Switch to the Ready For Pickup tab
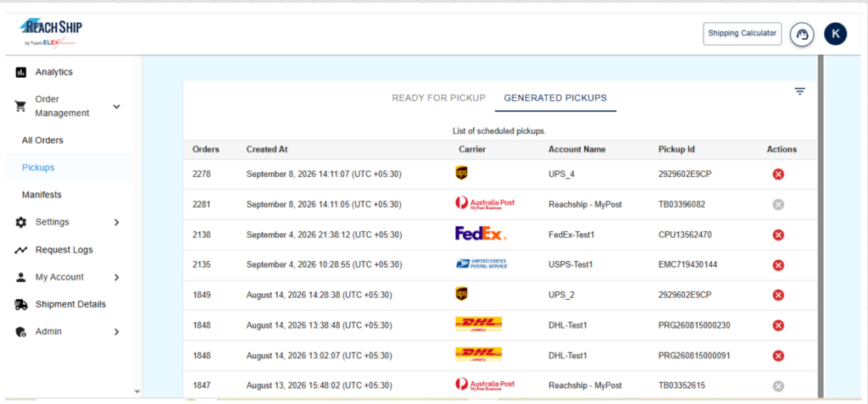This screenshot has height=404, width=868. coord(438,98)
